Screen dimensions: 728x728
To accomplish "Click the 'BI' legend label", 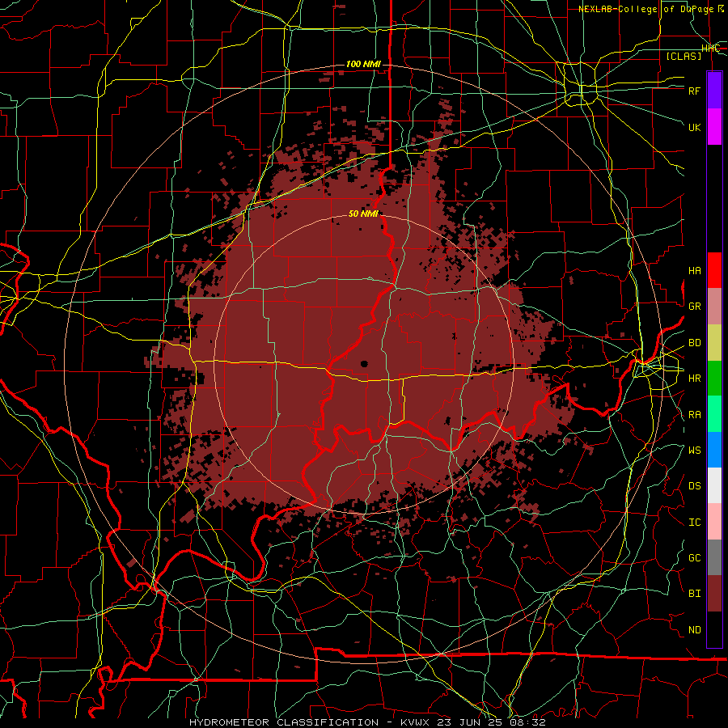I will coord(694,594).
